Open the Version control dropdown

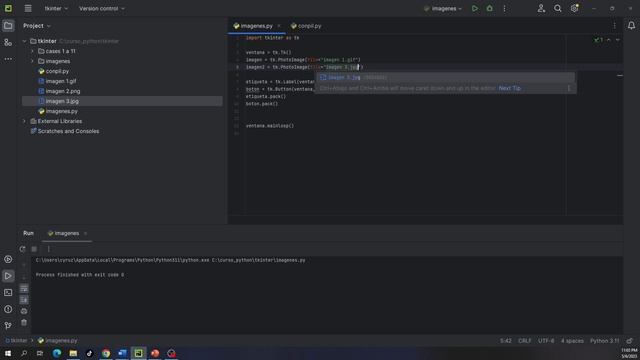pos(102,8)
